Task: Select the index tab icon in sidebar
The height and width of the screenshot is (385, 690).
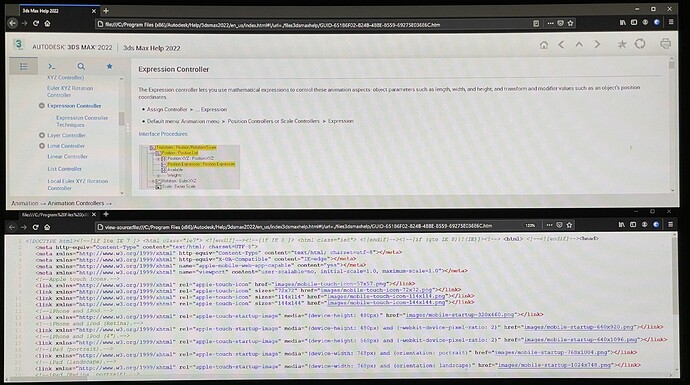Action: pos(51,66)
